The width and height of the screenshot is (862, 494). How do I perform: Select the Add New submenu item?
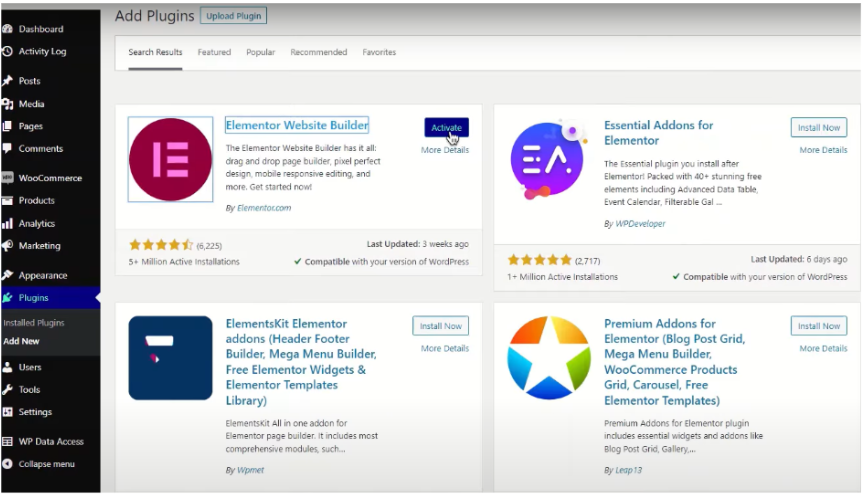[x=21, y=341]
